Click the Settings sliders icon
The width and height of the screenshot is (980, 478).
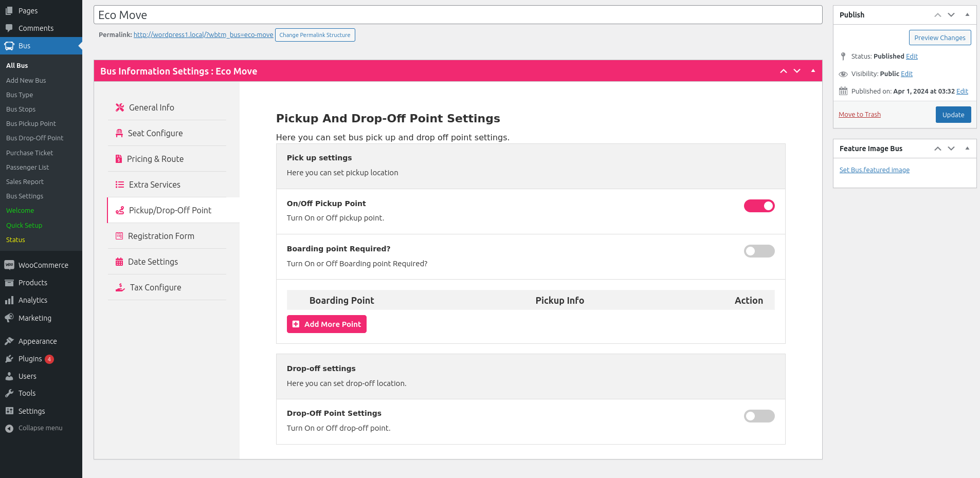click(9, 411)
